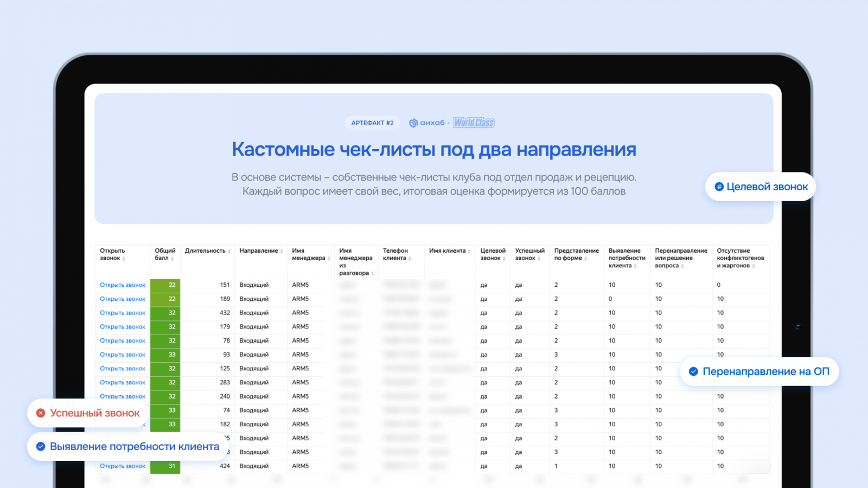
Task: Open the call link in the 432 duration row
Action: coord(123,313)
